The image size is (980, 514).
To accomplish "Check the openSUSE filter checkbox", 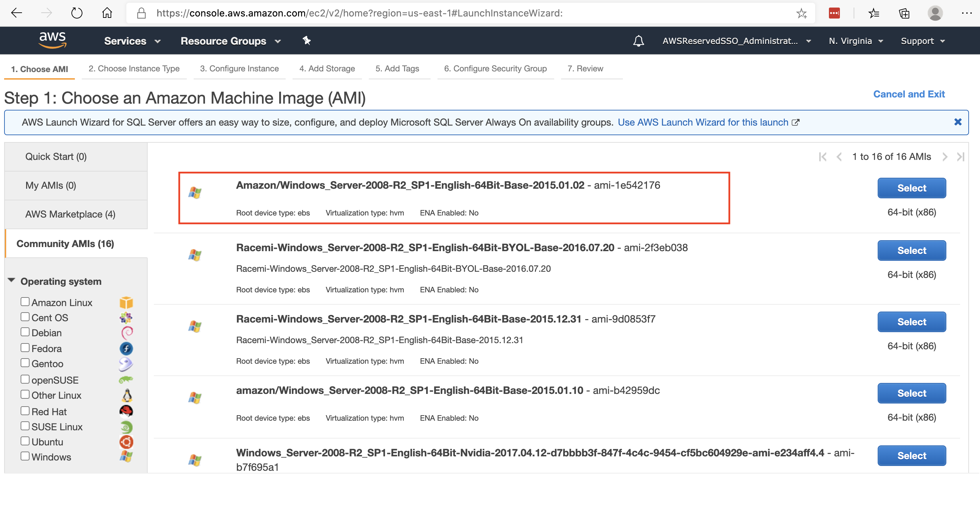I will [25, 379].
